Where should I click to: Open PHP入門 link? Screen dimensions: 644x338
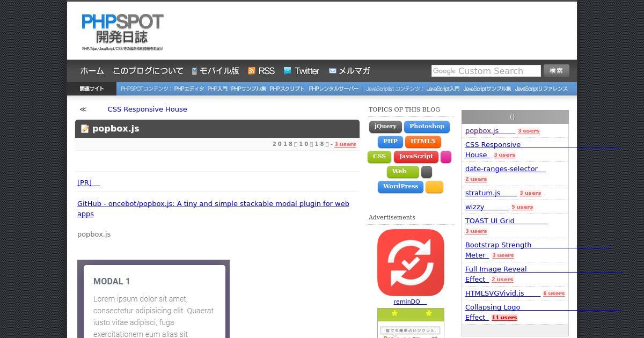tap(217, 89)
